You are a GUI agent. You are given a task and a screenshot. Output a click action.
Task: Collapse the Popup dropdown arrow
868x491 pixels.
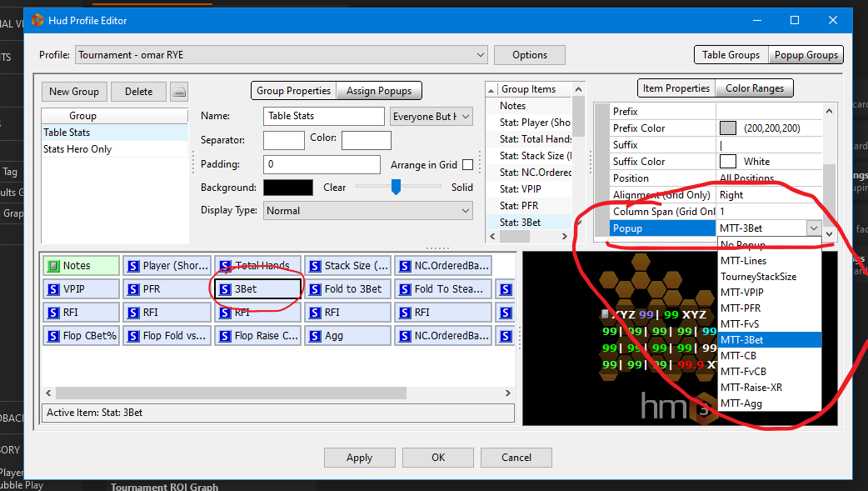click(x=813, y=228)
